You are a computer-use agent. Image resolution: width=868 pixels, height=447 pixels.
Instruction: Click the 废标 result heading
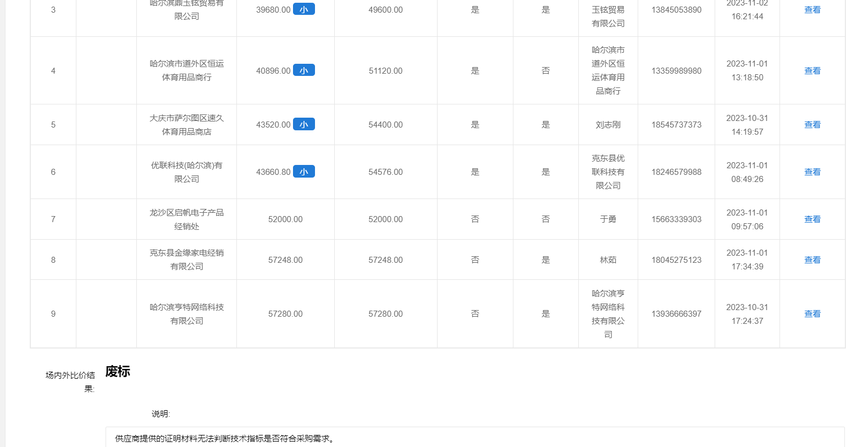click(118, 372)
